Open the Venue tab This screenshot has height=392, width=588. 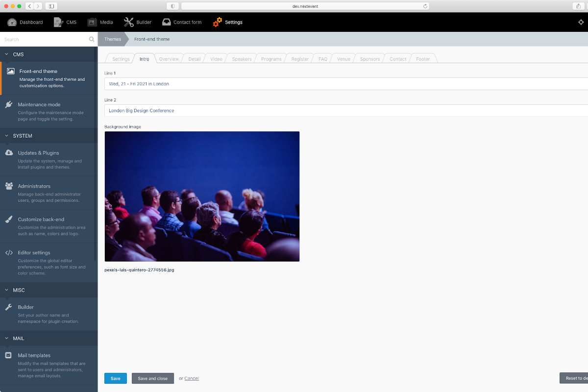[x=344, y=59]
